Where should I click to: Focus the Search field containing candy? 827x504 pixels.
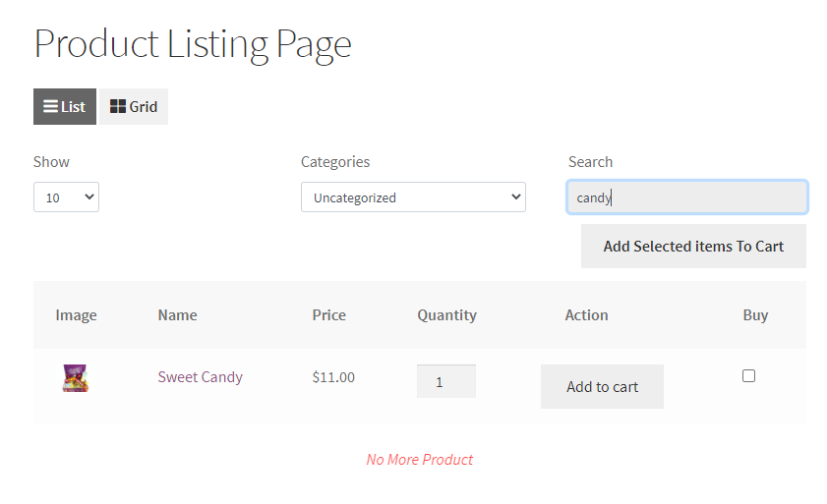(x=687, y=197)
